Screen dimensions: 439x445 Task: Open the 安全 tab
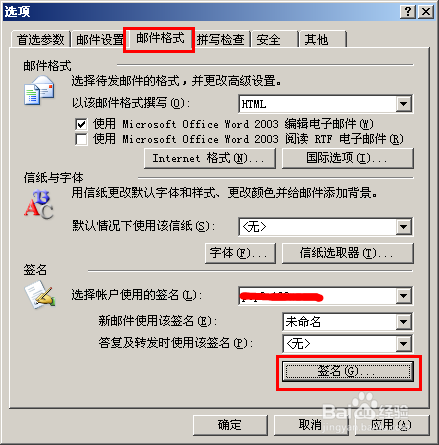coord(274,40)
